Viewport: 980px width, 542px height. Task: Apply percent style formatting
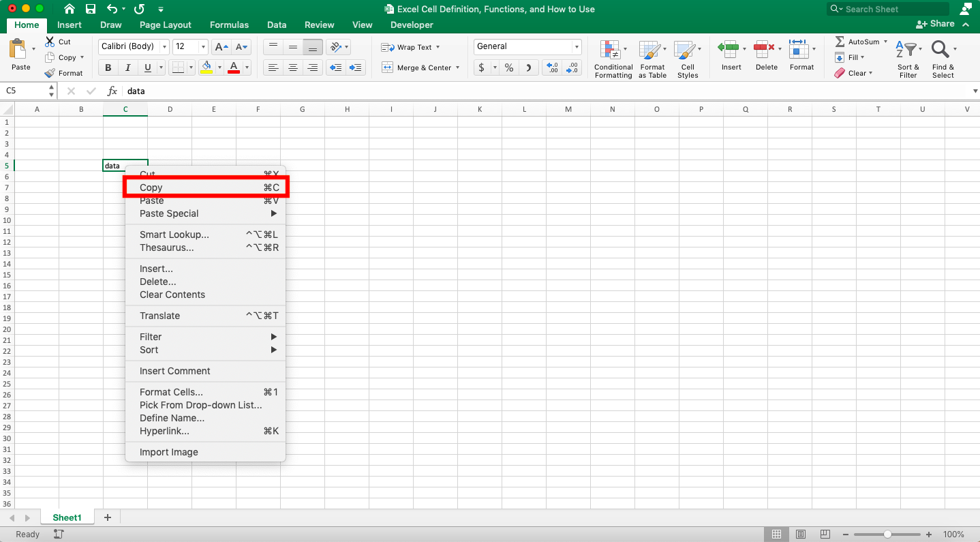coord(509,67)
